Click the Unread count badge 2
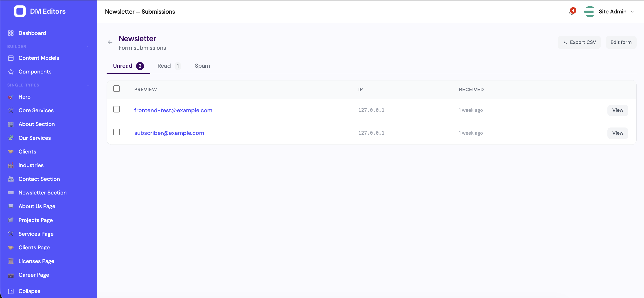Image resolution: width=644 pixels, height=298 pixels. (140, 66)
